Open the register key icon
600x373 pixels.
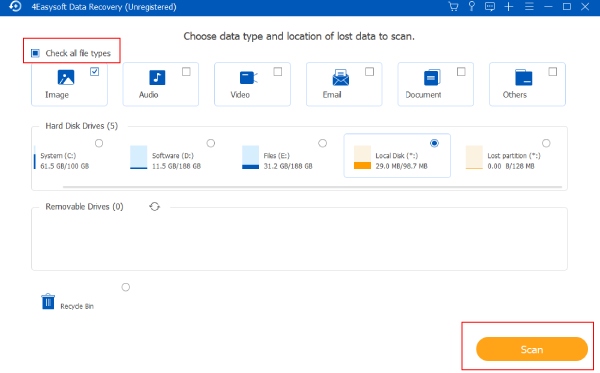(x=472, y=7)
